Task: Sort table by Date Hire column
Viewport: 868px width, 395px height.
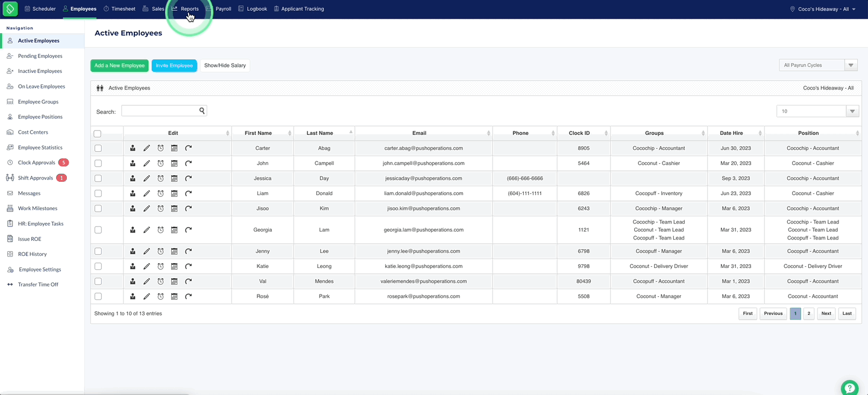Action: 735,133
